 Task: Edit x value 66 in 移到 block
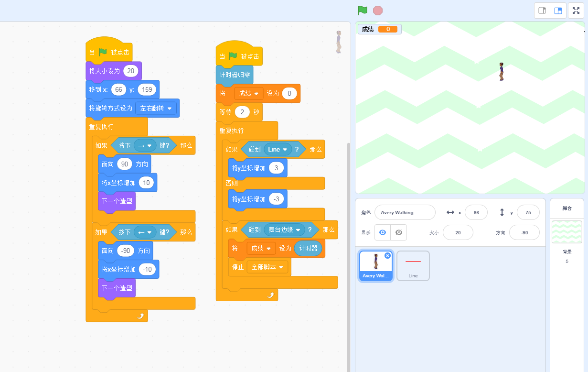click(118, 89)
